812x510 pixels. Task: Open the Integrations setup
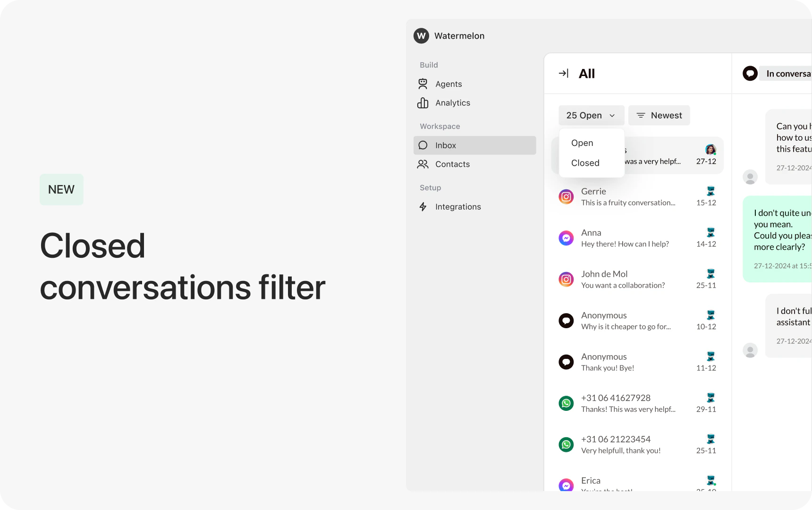(x=457, y=206)
